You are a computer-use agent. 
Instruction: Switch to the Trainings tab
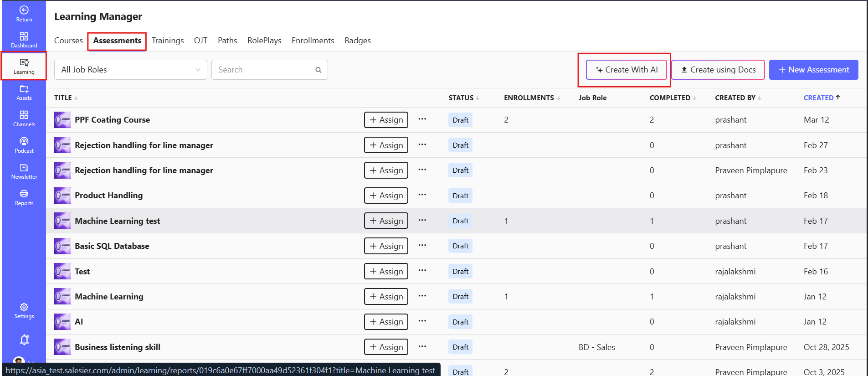pos(168,41)
